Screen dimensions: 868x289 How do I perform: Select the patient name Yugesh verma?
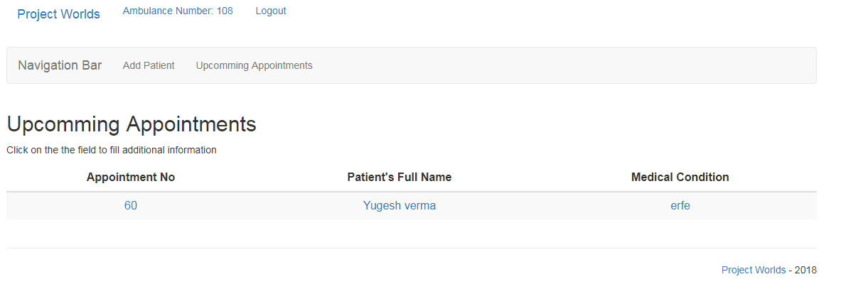click(x=400, y=206)
